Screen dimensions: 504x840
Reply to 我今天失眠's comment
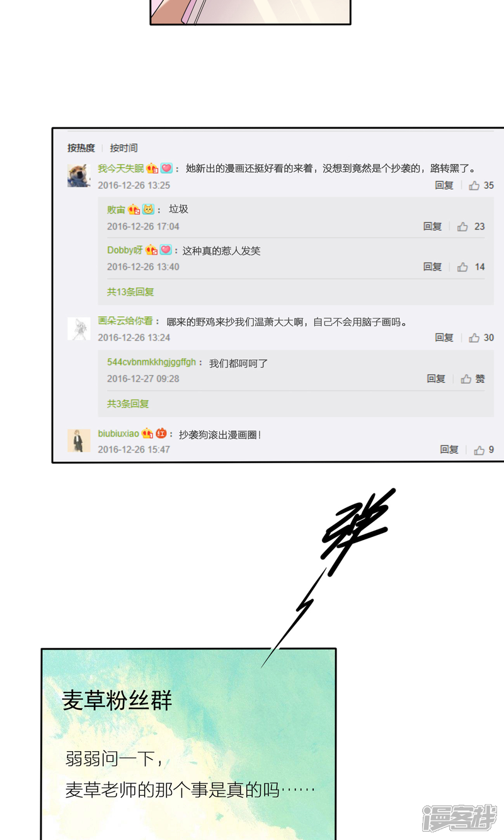[444, 185]
